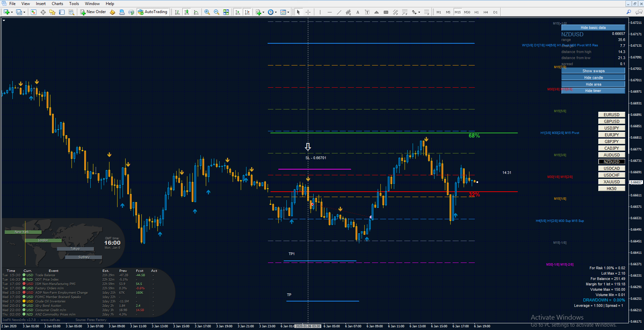Select the arrow Cursor tool
Image resolution: width=644 pixels, height=330 pixels.
298,12
